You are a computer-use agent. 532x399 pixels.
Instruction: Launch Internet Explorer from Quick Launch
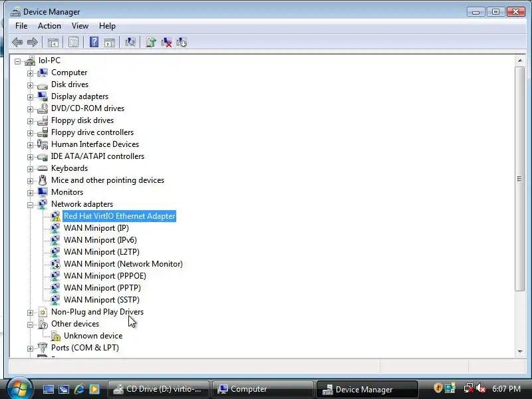(79, 389)
